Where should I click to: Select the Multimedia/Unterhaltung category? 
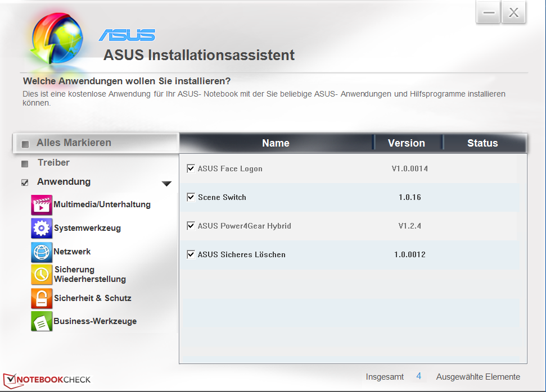coord(102,204)
